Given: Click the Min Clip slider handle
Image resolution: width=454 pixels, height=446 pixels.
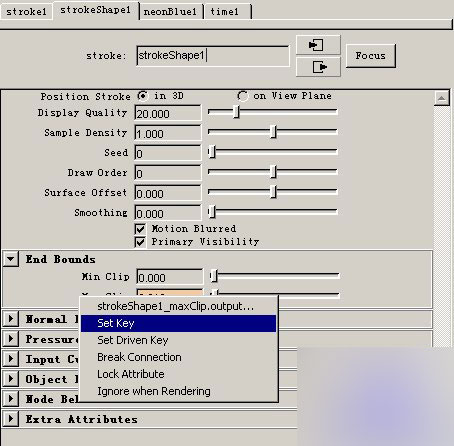Looking at the screenshot, I should (x=214, y=276).
